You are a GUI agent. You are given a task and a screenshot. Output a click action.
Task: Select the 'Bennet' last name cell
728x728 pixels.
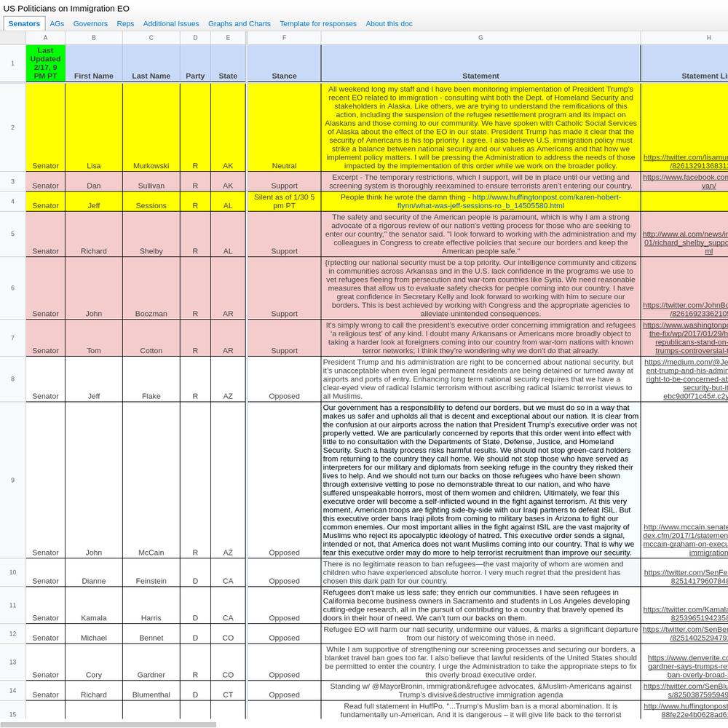[x=151, y=634]
